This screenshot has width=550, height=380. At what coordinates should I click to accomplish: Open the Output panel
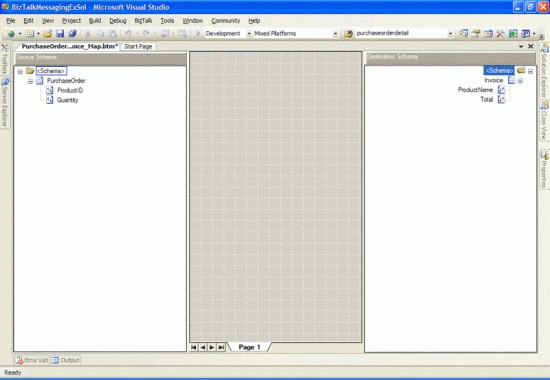pyautogui.click(x=65, y=360)
